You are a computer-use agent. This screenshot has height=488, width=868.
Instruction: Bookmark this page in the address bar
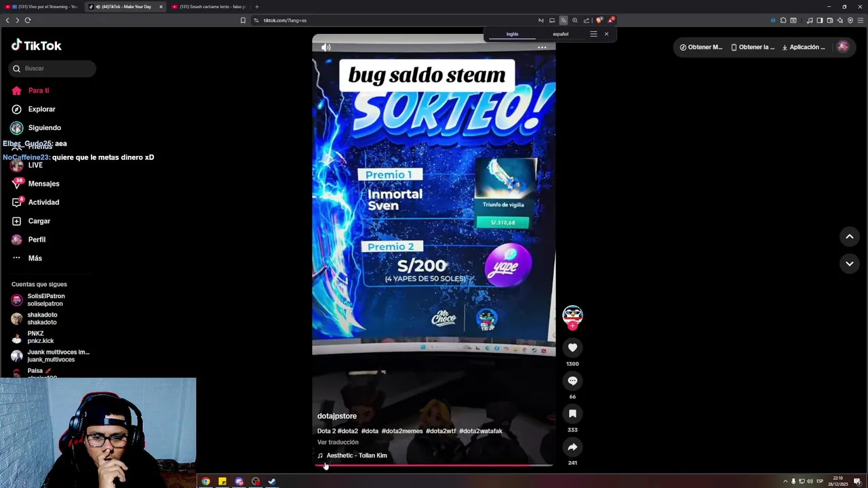(243, 20)
